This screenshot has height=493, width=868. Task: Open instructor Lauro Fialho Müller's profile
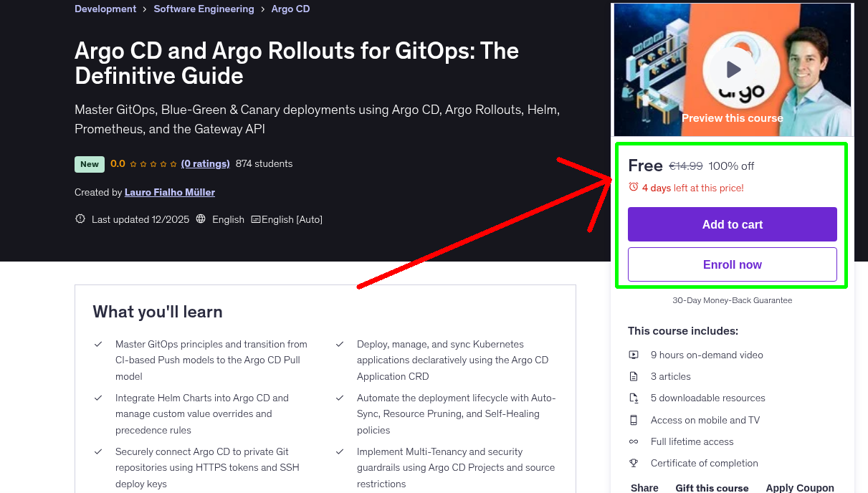click(169, 192)
